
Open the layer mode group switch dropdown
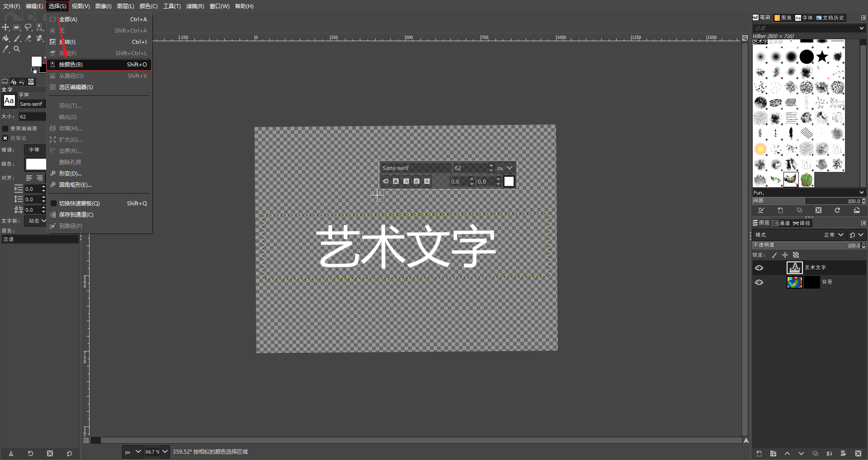(856, 235)
